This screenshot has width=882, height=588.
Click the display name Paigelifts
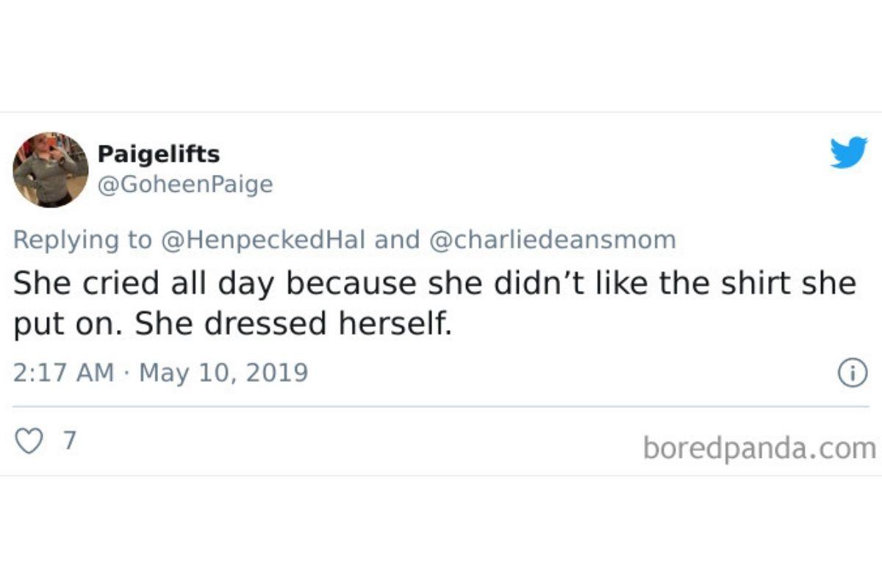(158, 154)
